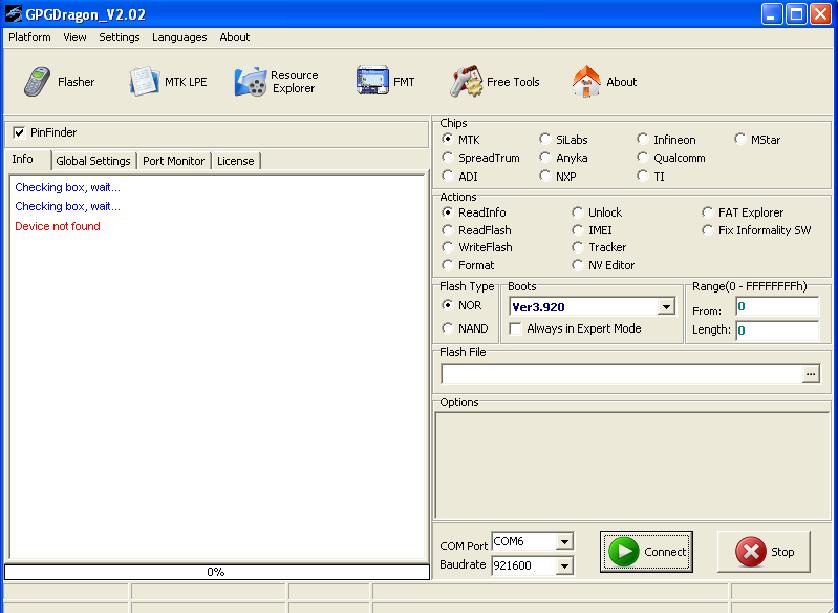This screenshot has height=613, width=838.
Task: Open the Platform menu
Action: pyautogui.click(x=29, y=37)
